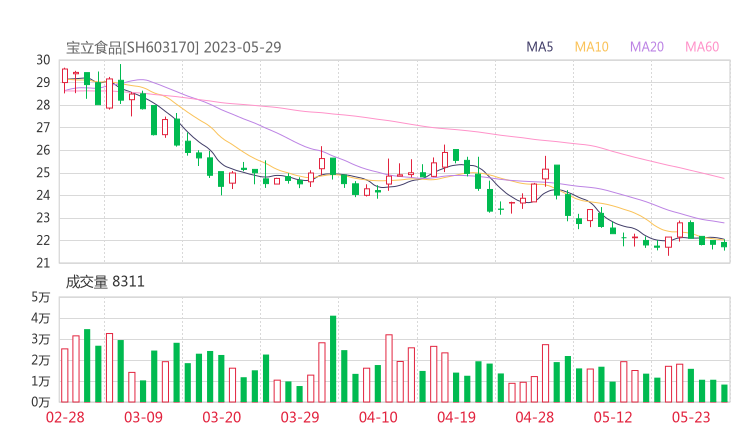Screen dimensions: 740x440
Task: Select the 03-20 date label
Action: [x=222, y=417]
